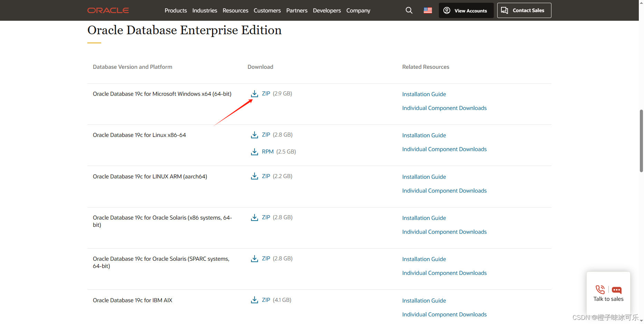644x324 pixels.
Task: Select text Oracle Database 19c for Microsoft Windows x64
Action: [162, 94]
